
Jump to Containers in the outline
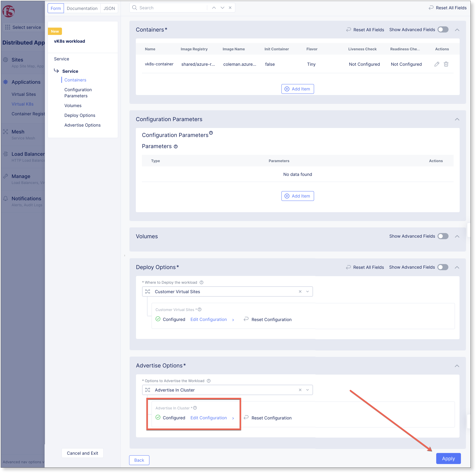(75, 80)
